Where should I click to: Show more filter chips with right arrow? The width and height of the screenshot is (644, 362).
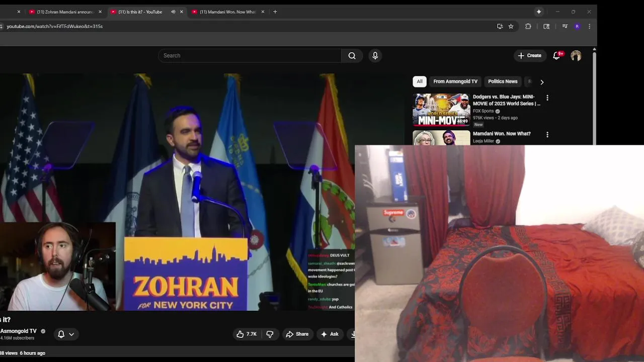click(542, 82)
